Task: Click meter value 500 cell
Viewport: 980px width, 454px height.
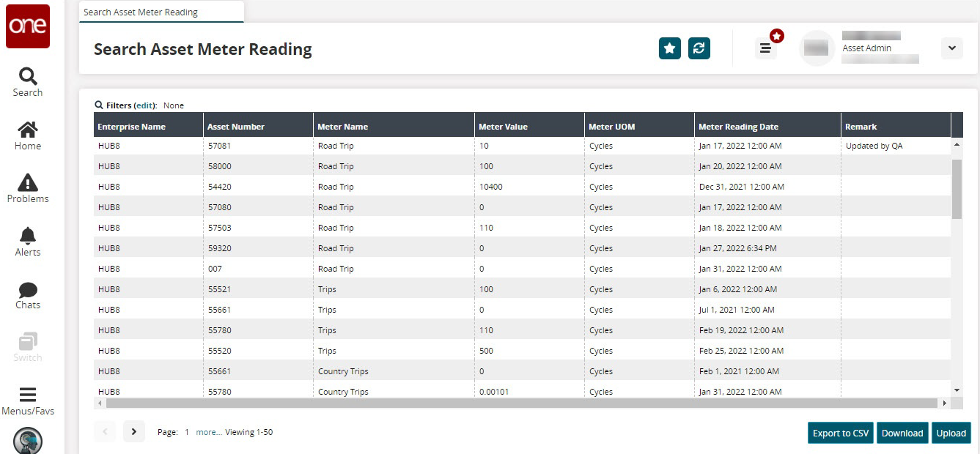Action: pyautogui.click(x=529, y=351)
